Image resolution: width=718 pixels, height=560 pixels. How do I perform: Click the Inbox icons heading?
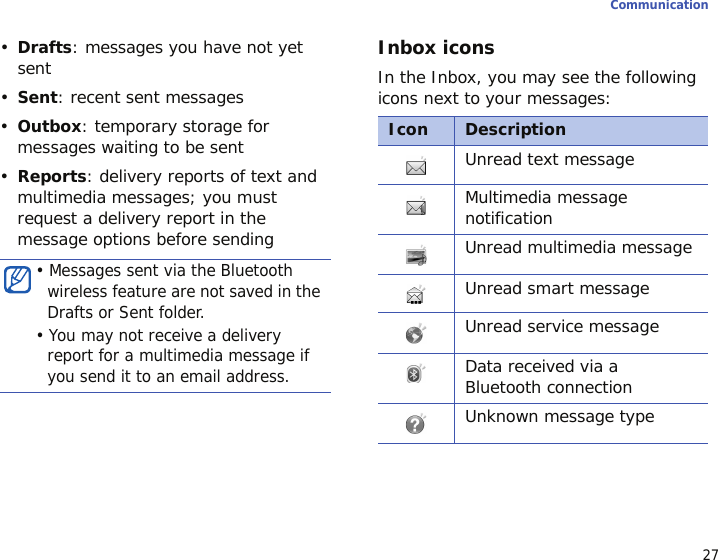[x=436, y=48]
